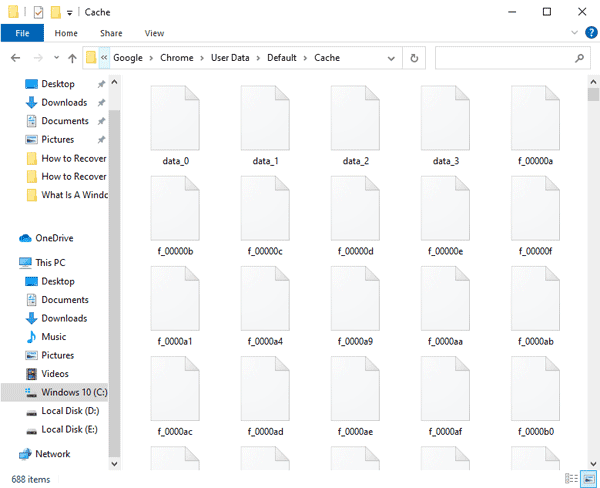Select the f_0000a4 file
The height and width of the screenshot is (488, 600).
coord(265,306)
